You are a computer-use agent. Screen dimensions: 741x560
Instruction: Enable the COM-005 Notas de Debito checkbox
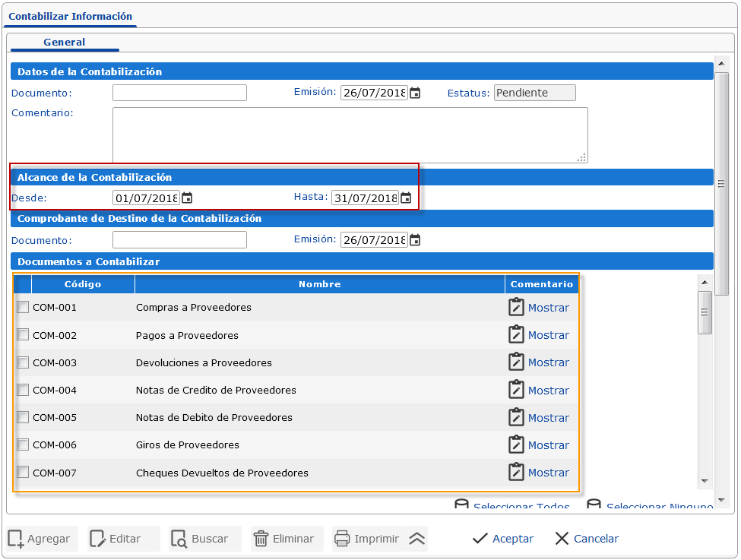click(22, 416)
